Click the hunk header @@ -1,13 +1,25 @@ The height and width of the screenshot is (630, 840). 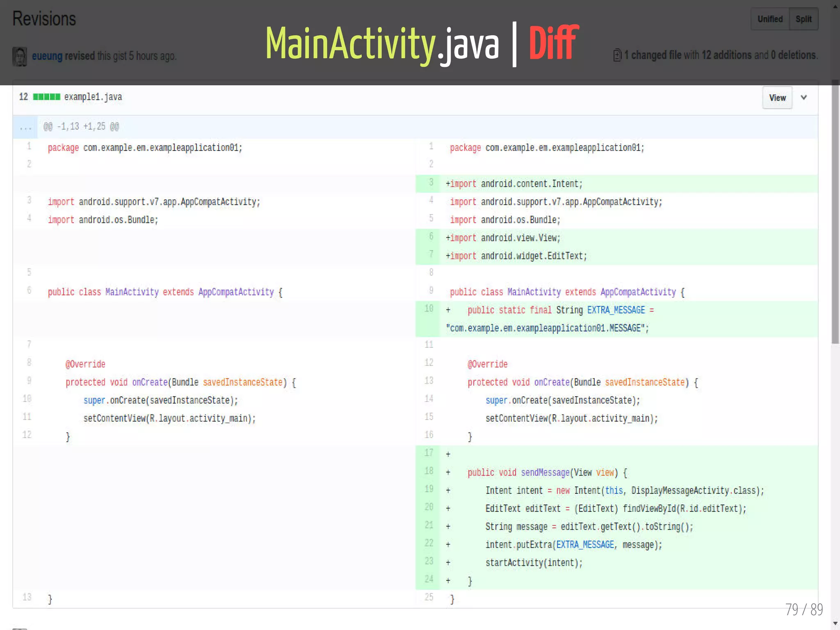pyautogui.click(x=81, y=126)
